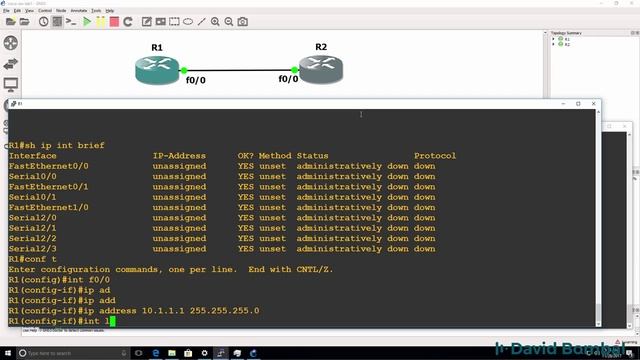Browse switches in the device sidebar
This screenshot has width=640, height=360.
point(11,64)
